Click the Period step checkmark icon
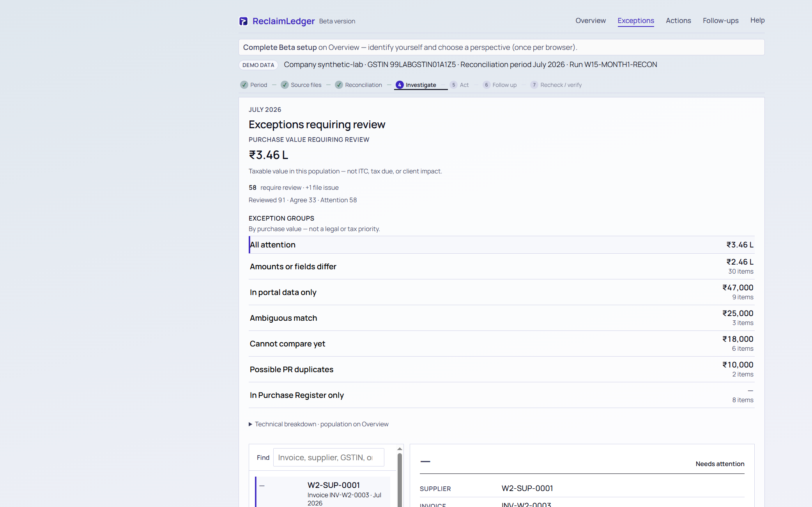The image size is (812, 507). click(244, 85)
